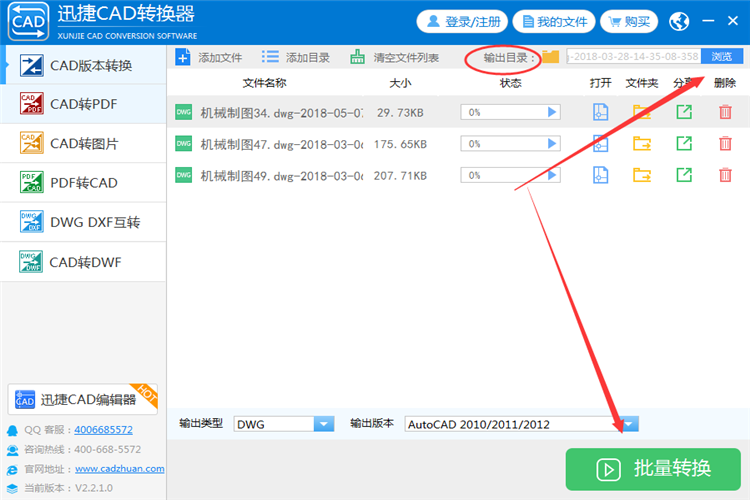Select the 机械制图49.dwg file name

point(281,176)
